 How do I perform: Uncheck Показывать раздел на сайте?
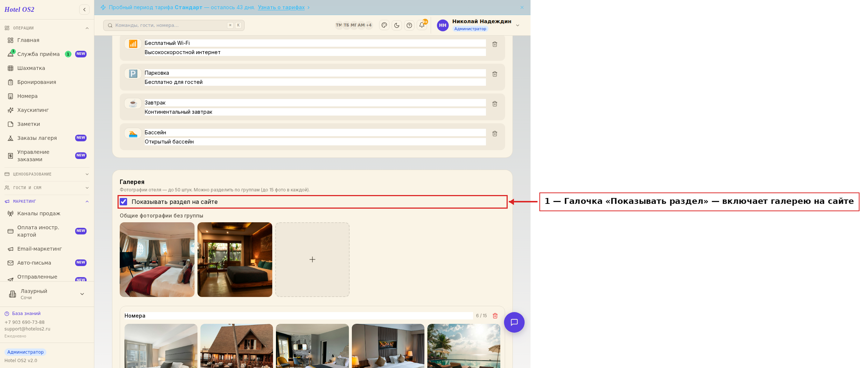pyautogui.click(x=123, y=202)
